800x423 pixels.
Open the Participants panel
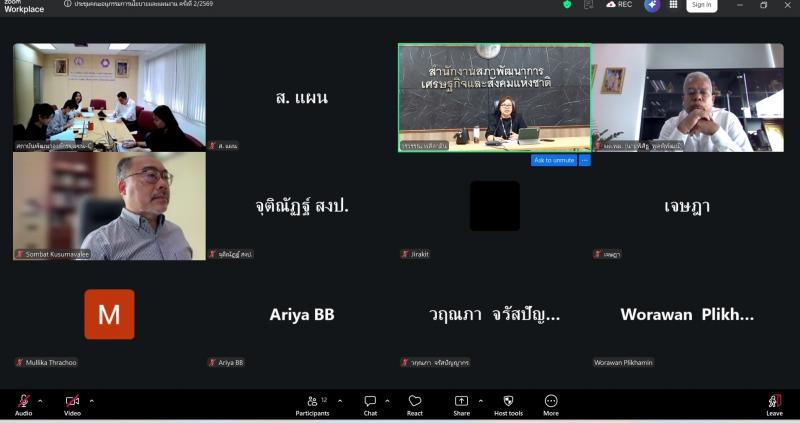click(x=312, y=405)
